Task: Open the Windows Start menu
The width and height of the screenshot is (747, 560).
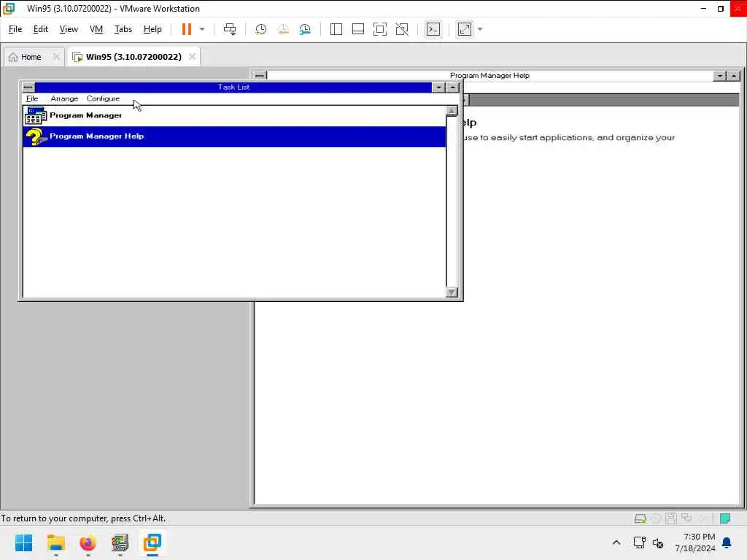Action: pyautogui.click(x=24, y=542)
